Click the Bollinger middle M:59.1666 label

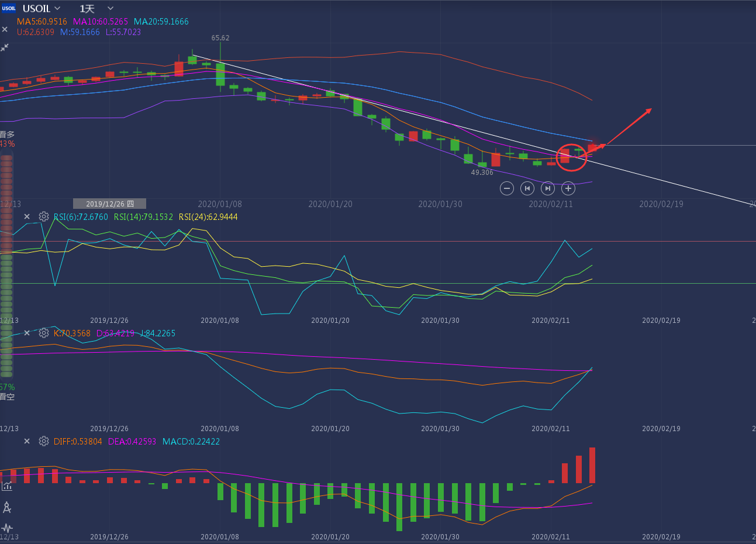(80, 32)
